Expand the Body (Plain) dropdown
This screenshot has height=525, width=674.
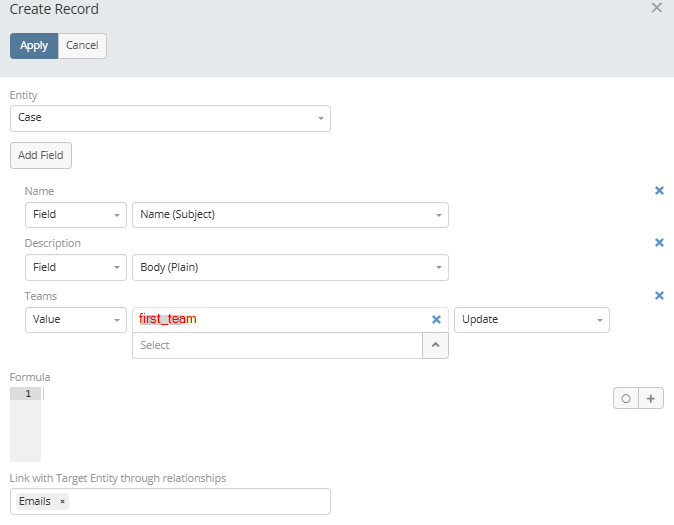[290, 267]
